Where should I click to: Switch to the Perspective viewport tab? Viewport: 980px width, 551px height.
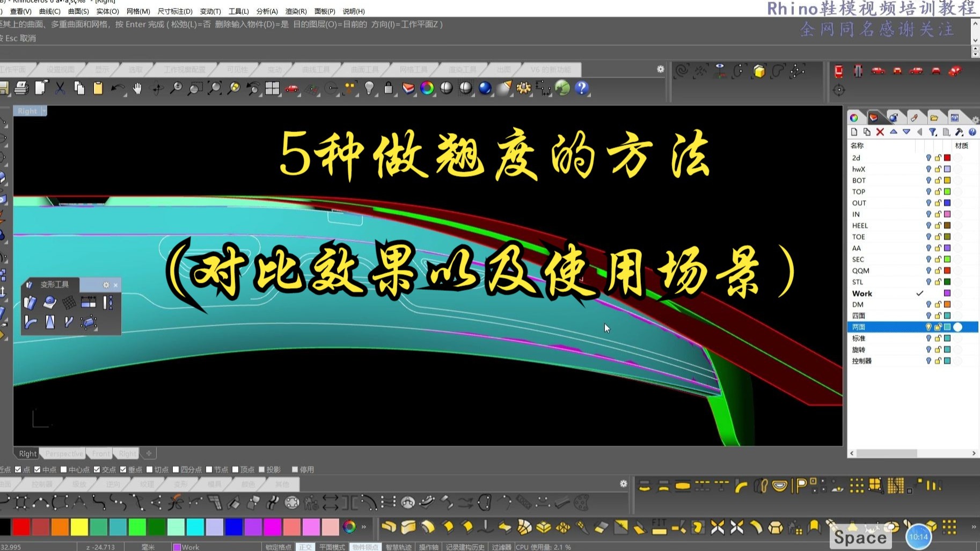pos(63,453)
